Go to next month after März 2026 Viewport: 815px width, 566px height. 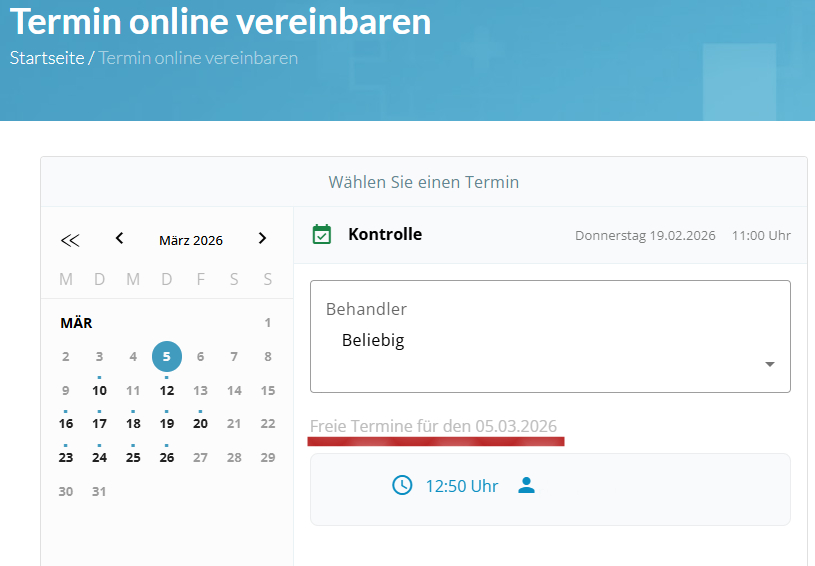tap(262, 239)
